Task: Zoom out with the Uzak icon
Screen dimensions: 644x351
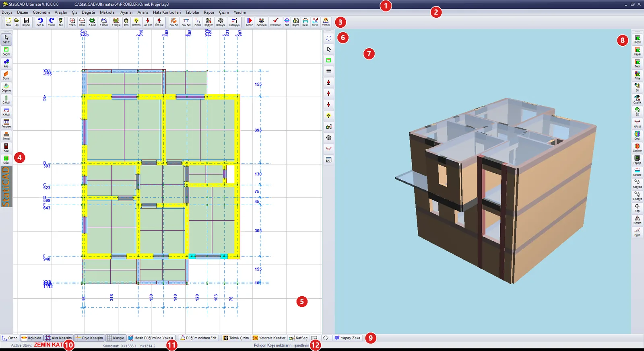Action: [x=82, y=22]
